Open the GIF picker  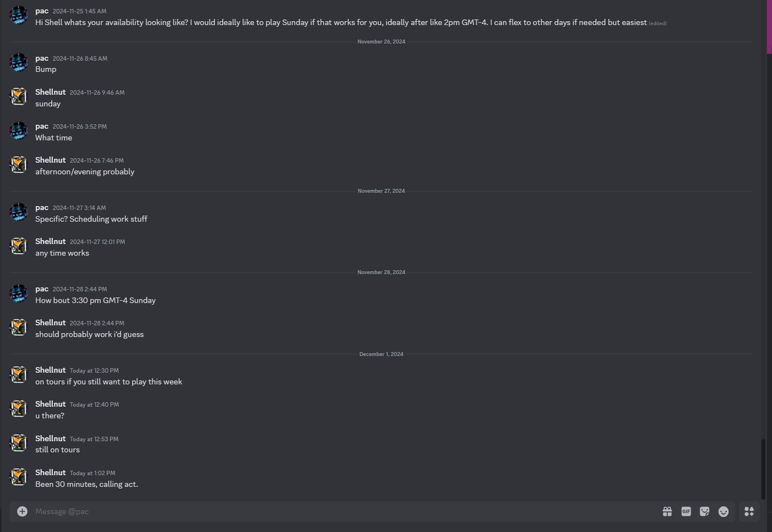click(x=686, y=511)
